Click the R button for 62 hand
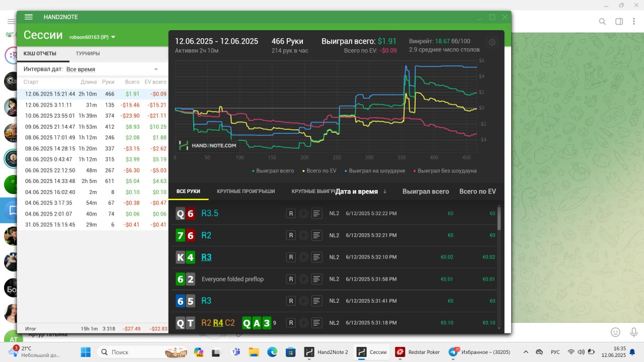Viewport: 644px width, 362px height. (291, 279)
